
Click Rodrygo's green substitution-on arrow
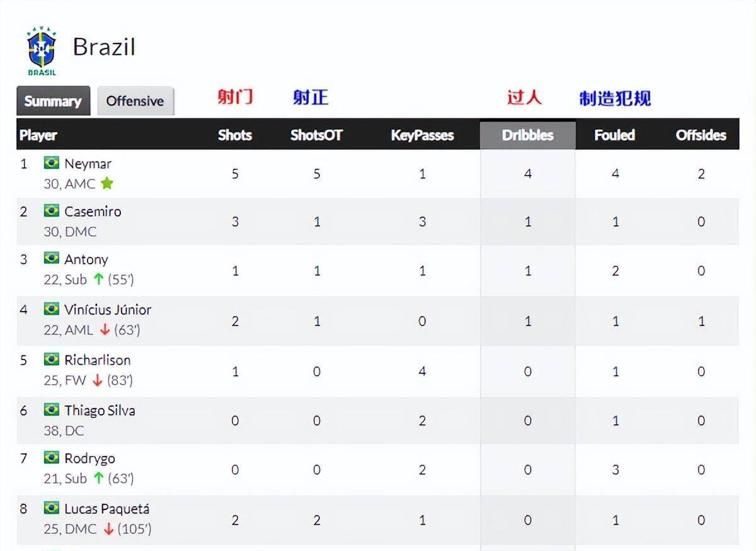tap(98, 479)
